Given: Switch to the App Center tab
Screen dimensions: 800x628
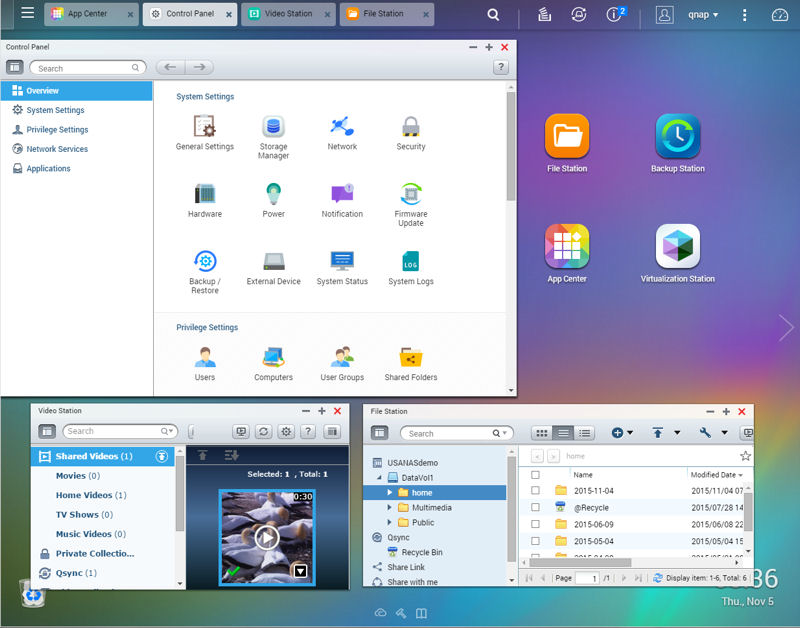Looking at the screenshot, I should [x=91, y=14].
